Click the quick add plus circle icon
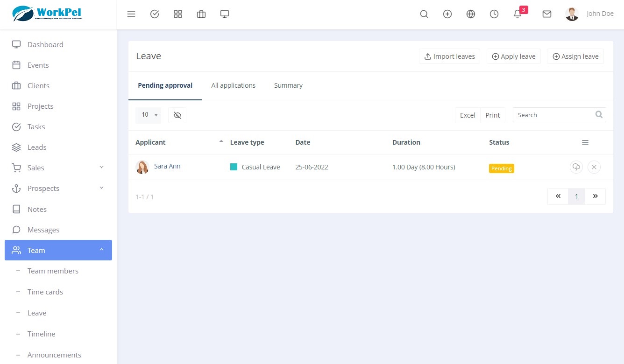The width and height of the screenshot is (624, 364). [447, 14]
